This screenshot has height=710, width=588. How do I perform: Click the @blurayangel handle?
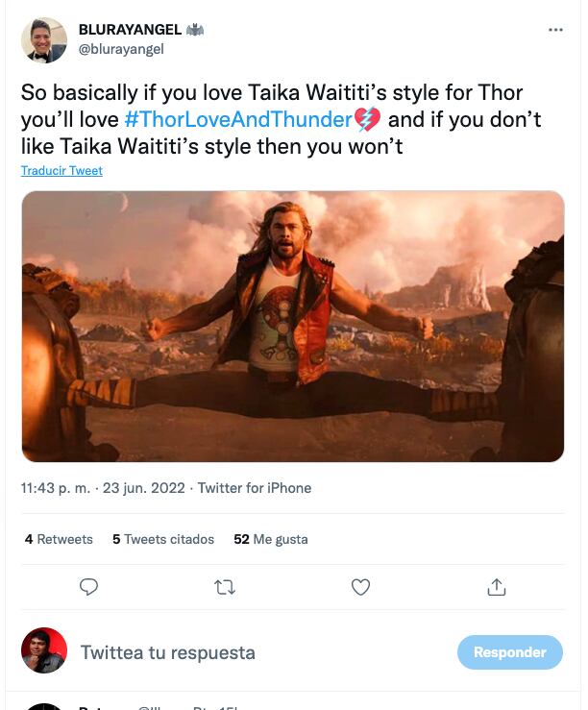[x=121, y=49]
